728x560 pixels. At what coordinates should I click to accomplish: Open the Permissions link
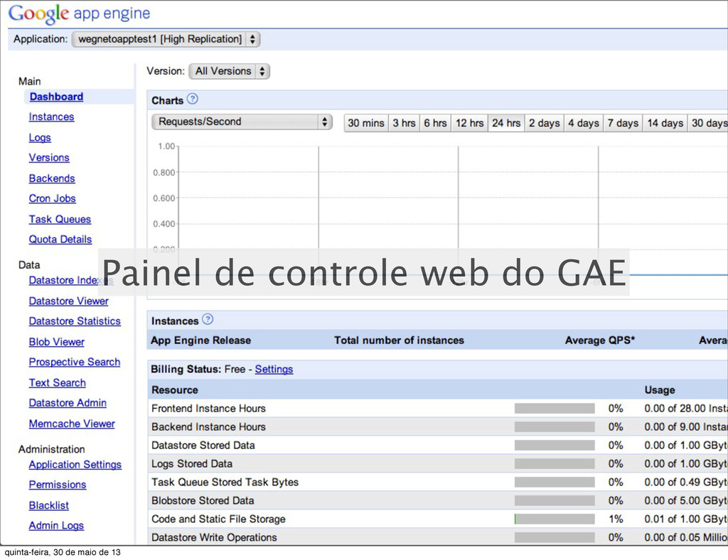point(58,485)
